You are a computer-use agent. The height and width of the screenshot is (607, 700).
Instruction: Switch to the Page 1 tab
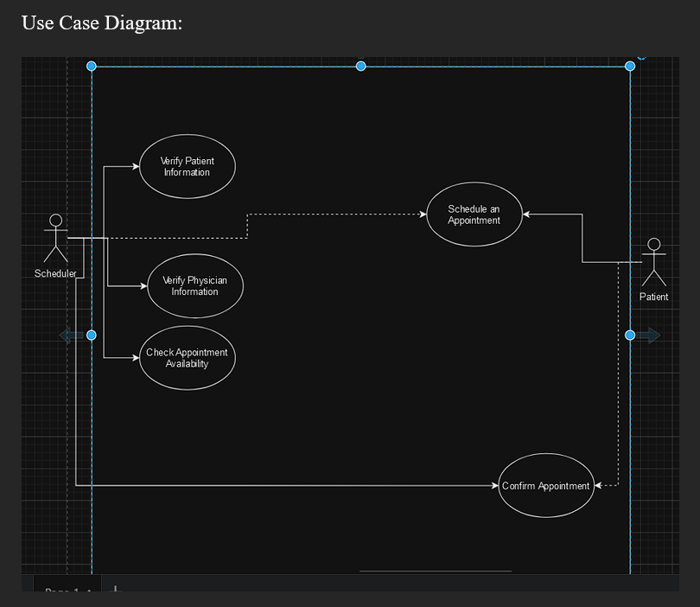[60, 591]
